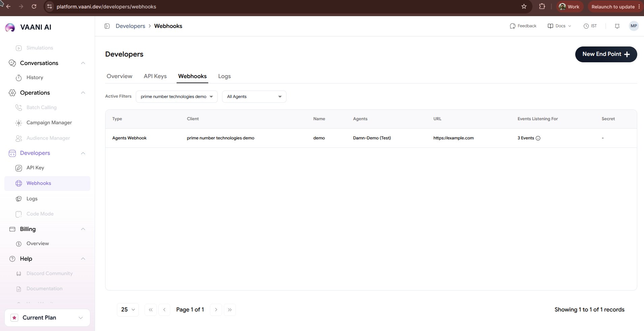Viewport: 644px width, 331px height.
Task: Open Feedback from the header
Action: [x=523, y=26]
